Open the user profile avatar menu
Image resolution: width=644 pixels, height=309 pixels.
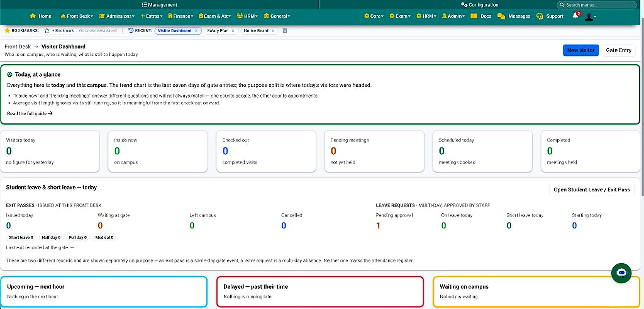click(591, 17)
